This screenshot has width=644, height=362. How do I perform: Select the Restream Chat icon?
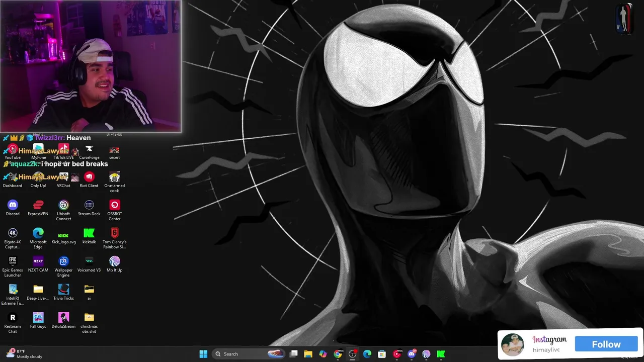click(13, 323)
